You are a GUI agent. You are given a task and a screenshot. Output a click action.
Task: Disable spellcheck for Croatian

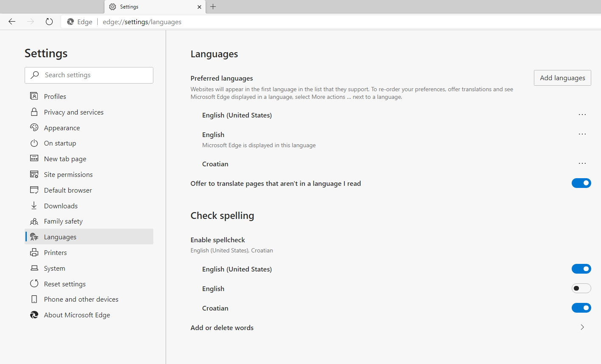(581, 308)
